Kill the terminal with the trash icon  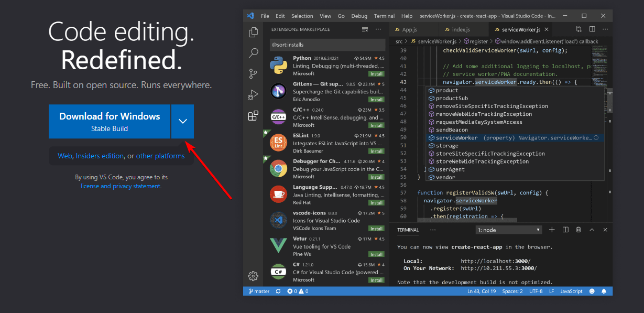point(578,230)
